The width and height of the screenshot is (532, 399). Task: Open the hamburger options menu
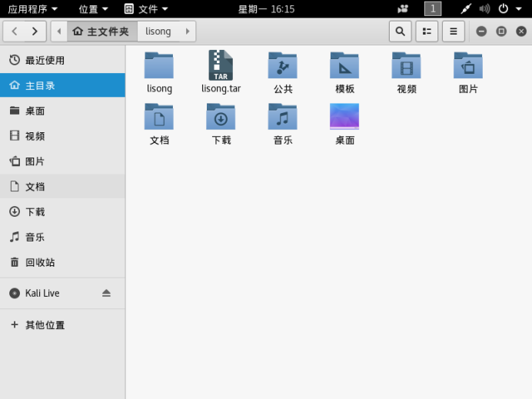[454, 32]
